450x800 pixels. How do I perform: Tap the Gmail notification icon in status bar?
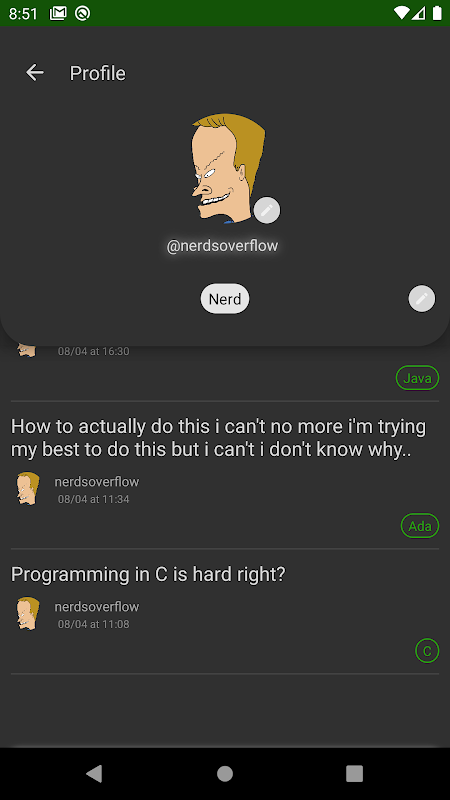coord(58,13)
